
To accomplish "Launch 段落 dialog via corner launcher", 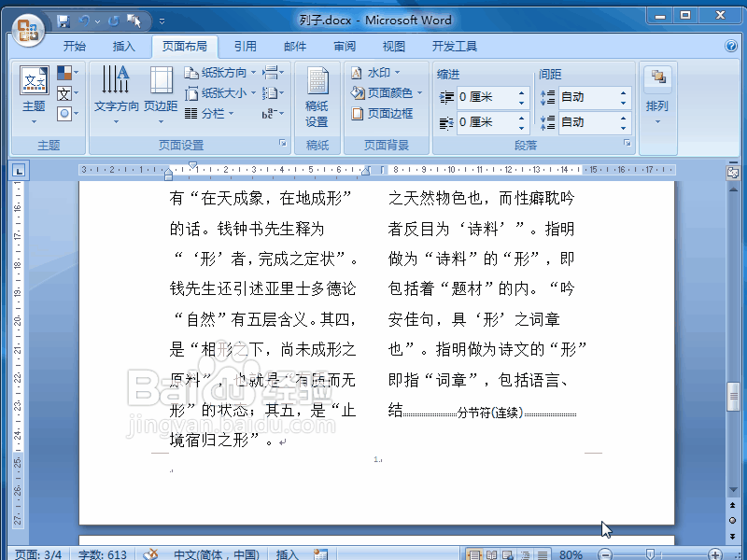I will 627,143.
